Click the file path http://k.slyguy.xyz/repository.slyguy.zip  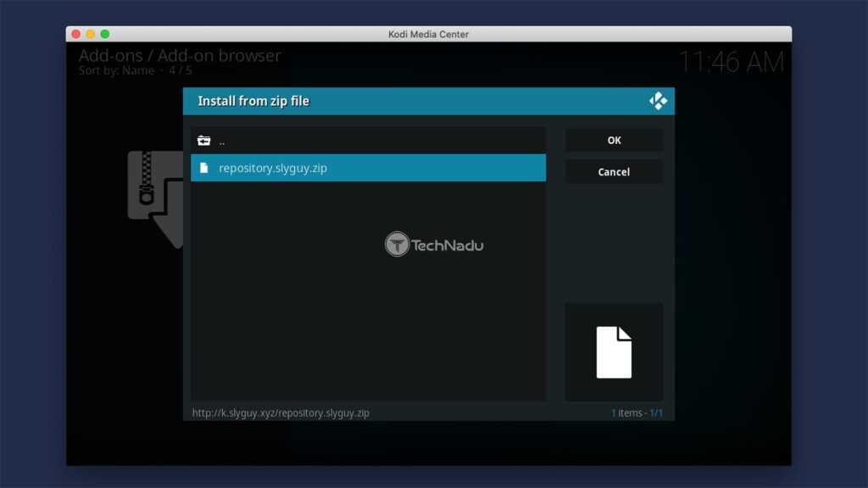point(281,413)
